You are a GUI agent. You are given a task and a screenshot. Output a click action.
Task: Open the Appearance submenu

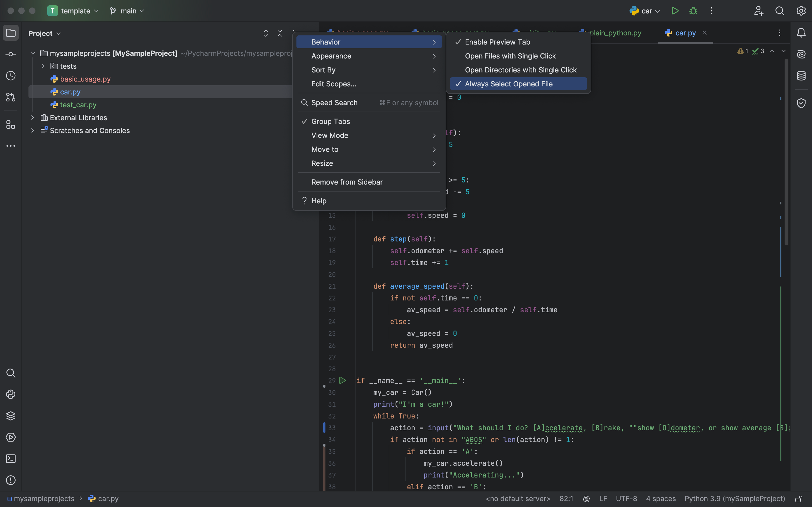coord(331,56)
